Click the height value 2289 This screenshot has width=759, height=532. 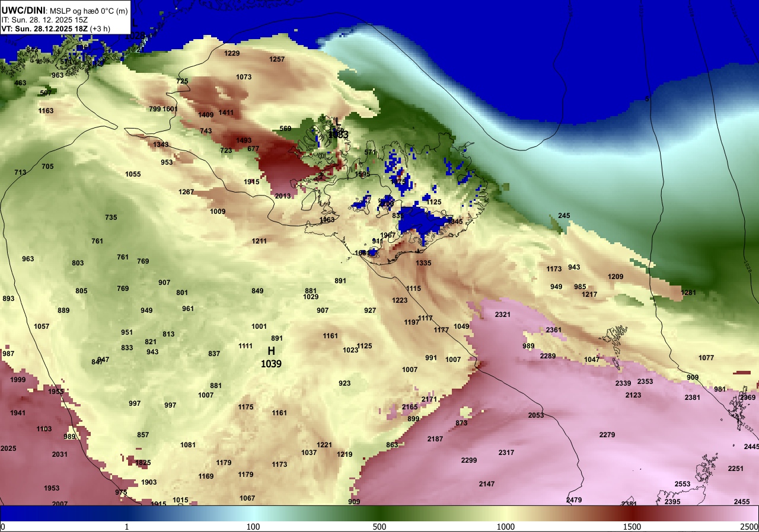pos(548,356)
